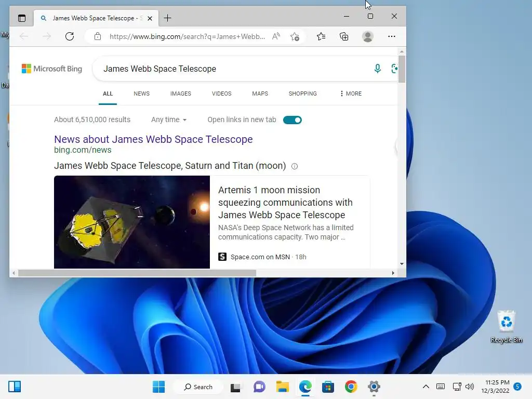Screen dimensions: 532x399
Task: Launch Chat app from taskbar
Action: click(x=259, y=387)
